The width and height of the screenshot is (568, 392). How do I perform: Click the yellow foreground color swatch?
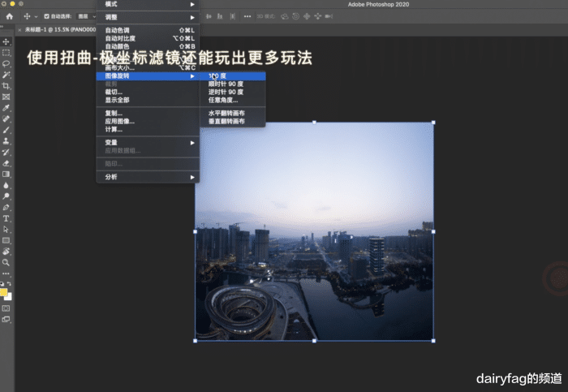[3, 292]
